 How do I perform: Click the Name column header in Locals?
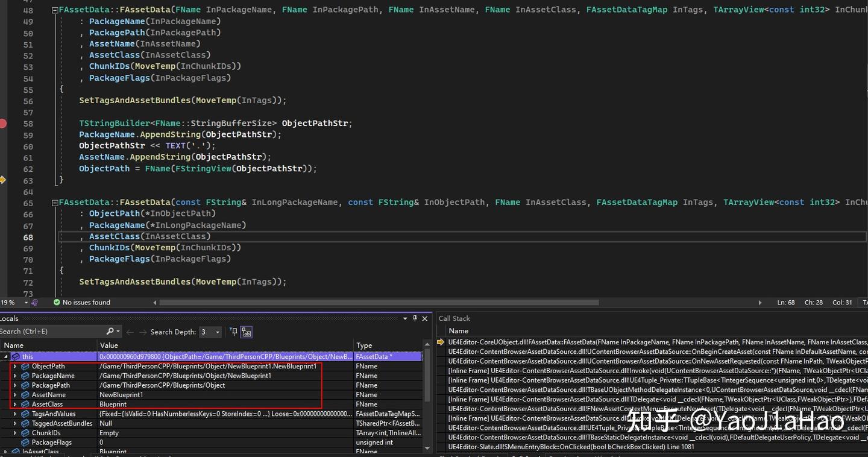coord(48,345)
